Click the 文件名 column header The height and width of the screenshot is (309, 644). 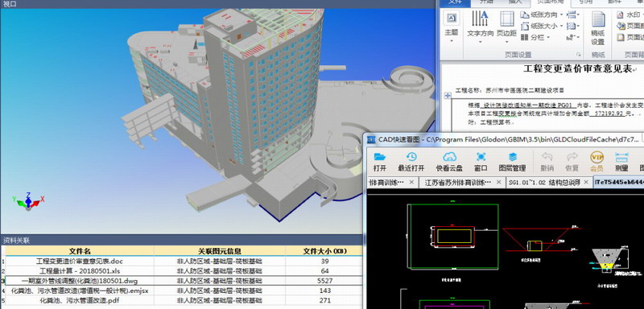click(80, 251)
